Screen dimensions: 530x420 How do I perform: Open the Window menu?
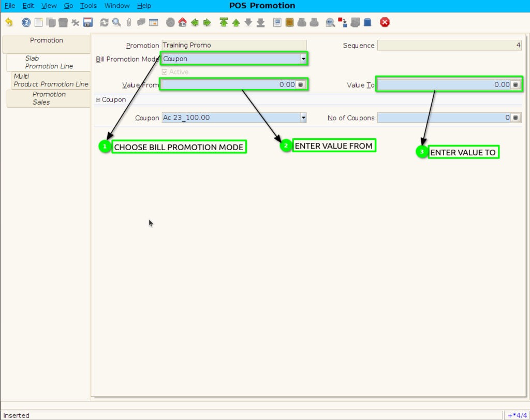point(117,6)
